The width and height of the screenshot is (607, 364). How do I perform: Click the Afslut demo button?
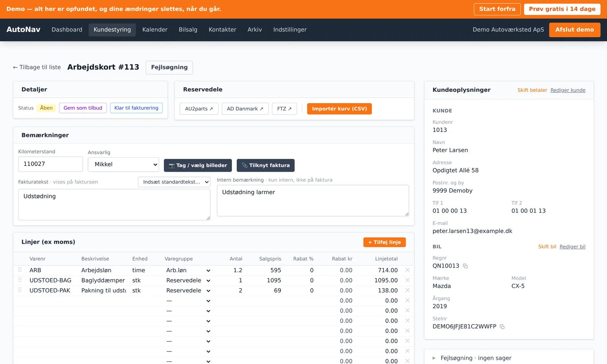(x=575, y=30)
